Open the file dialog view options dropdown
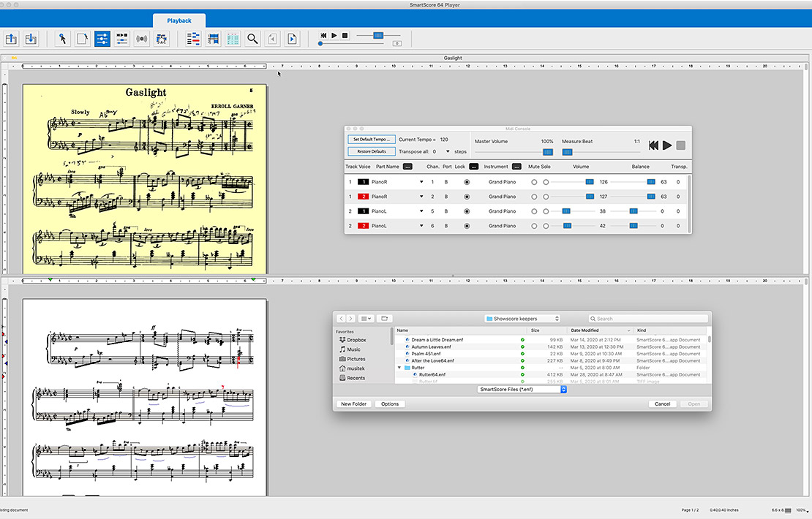Viewport: 812px width, 519px height. point(366,319)
